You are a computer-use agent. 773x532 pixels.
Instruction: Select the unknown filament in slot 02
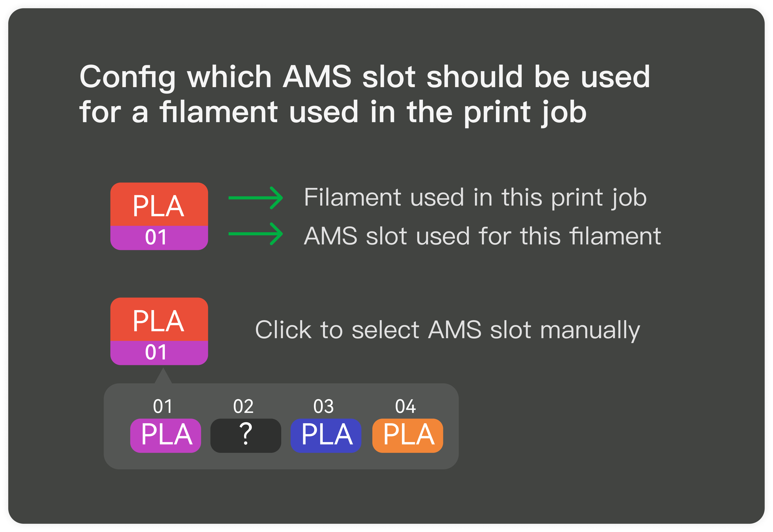246,436
